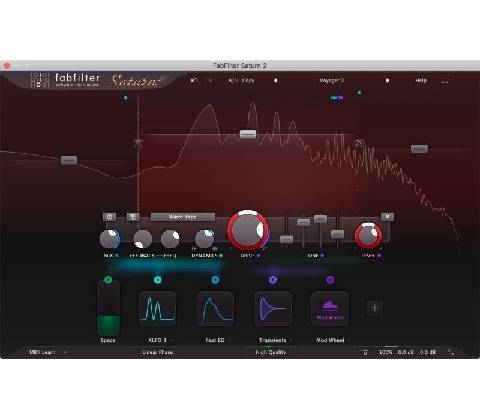Click the Copy button in the top bar
480x420 pixels.
tap(248, 80)
